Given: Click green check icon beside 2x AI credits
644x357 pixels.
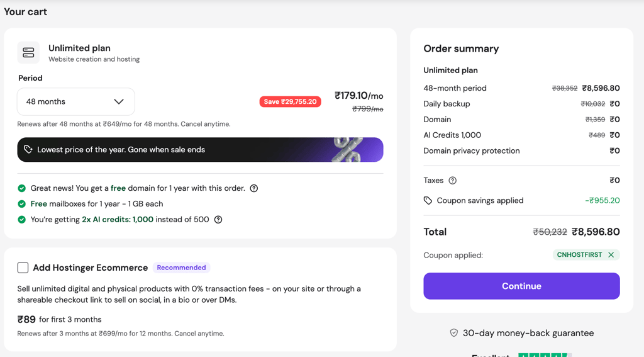Looking at the screenshot, I should click(22, 220).
